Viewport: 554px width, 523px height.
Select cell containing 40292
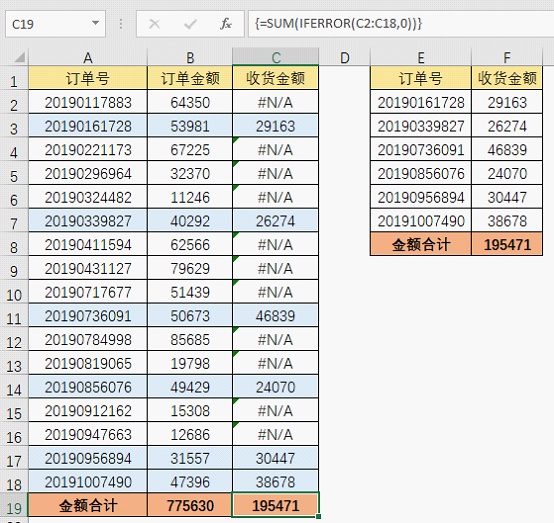pyautogui.click(x=190, y=221)
